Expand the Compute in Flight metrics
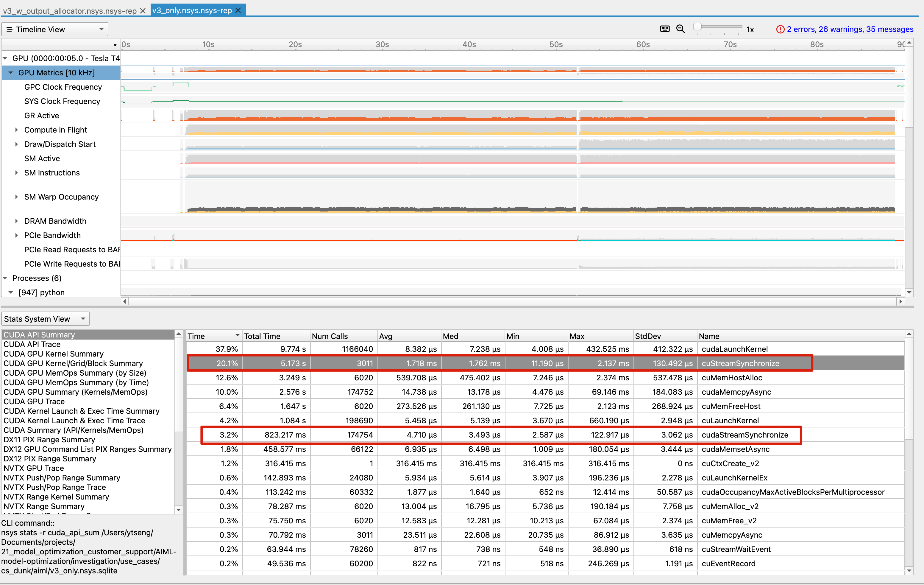Viewport: 924px width, 585px height. pyautogui.click(x=16, y=130)
